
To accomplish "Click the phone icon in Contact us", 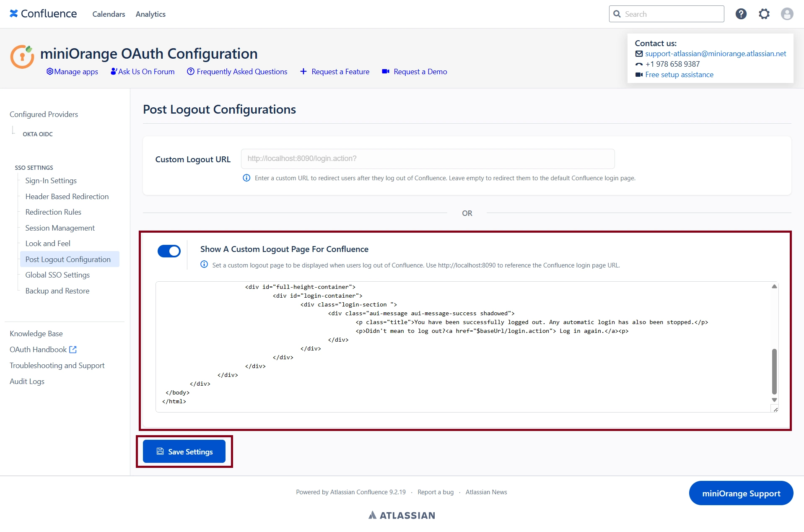I will (639, 64).
